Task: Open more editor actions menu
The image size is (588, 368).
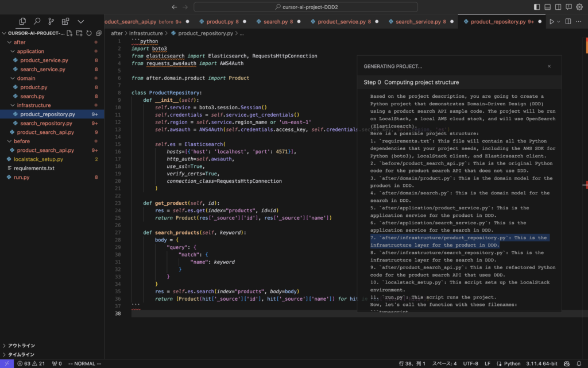Action: tap(579, 21)
